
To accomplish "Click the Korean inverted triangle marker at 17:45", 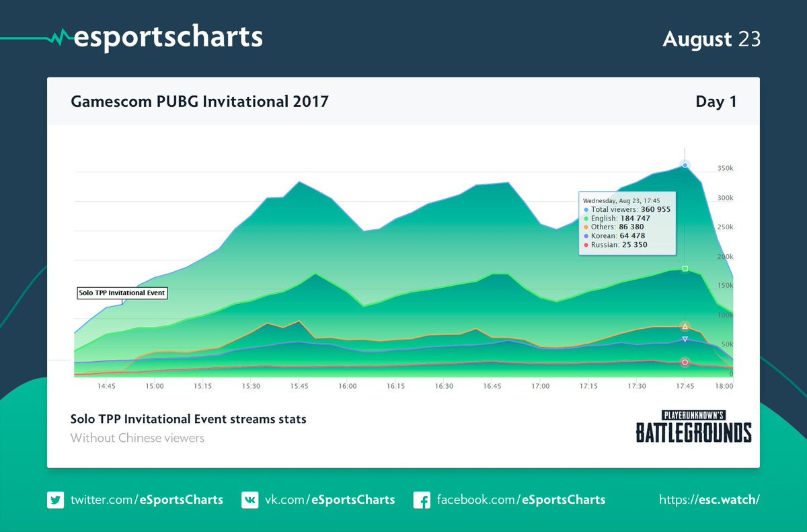I will pos(685,340).
